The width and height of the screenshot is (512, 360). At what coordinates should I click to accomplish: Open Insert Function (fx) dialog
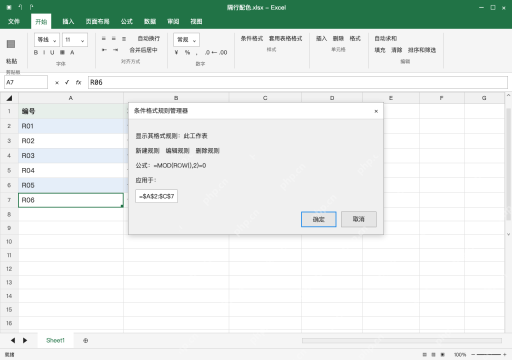coord(78,82)
